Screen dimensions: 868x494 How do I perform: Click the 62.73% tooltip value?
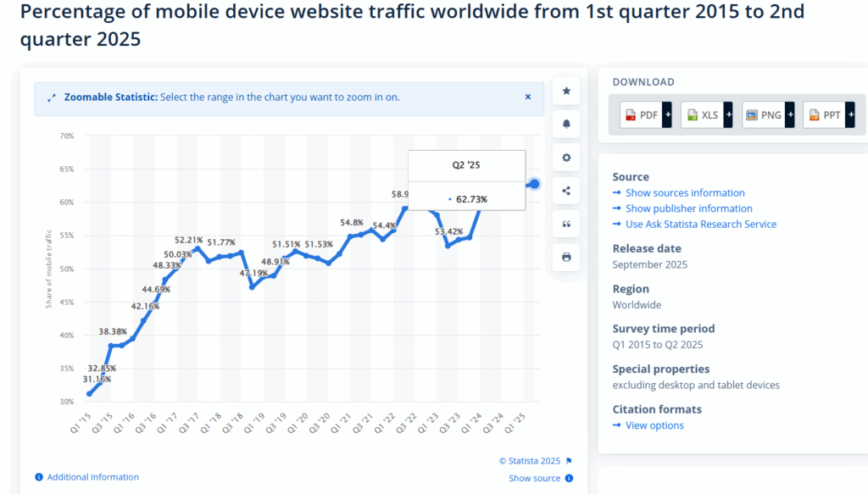pos(471,199)
